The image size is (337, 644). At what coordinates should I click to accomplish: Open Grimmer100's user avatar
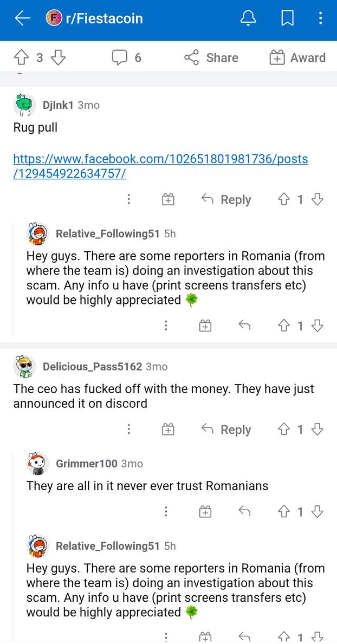click(x=38, y=464)
